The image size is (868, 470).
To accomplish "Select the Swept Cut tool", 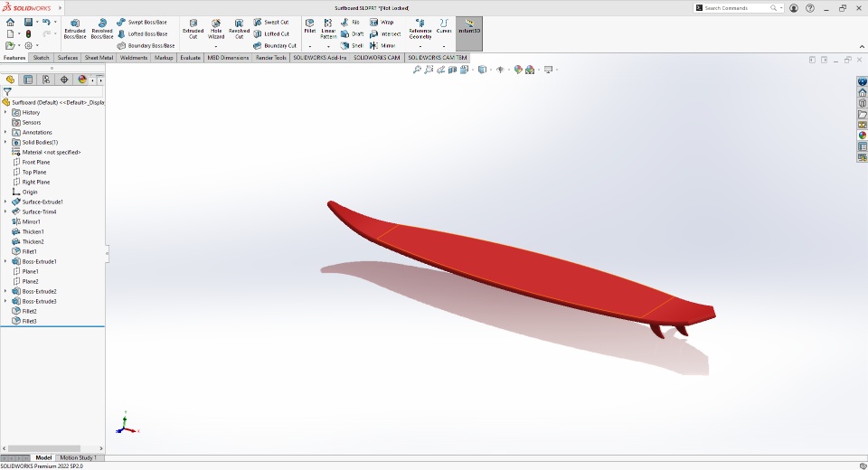I will coord(270,22).
